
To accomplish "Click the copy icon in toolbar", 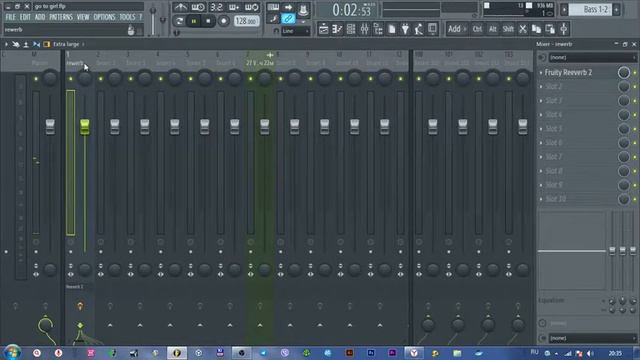I will click(536, 29).
